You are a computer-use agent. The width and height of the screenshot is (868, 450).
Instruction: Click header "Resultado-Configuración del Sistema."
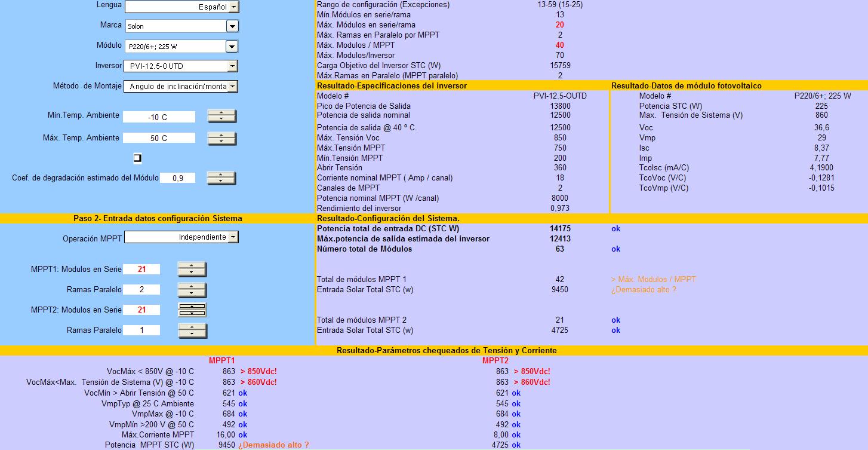[x=388, y=219]
